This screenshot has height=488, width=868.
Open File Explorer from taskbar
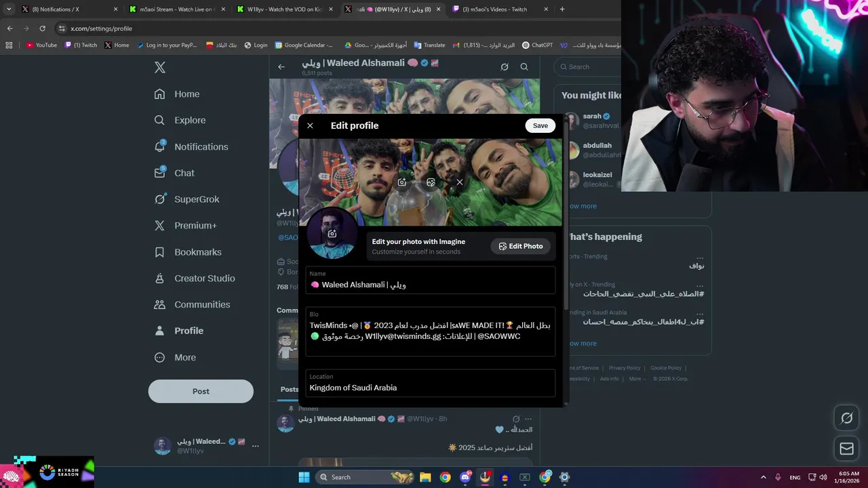pos(425,477)
